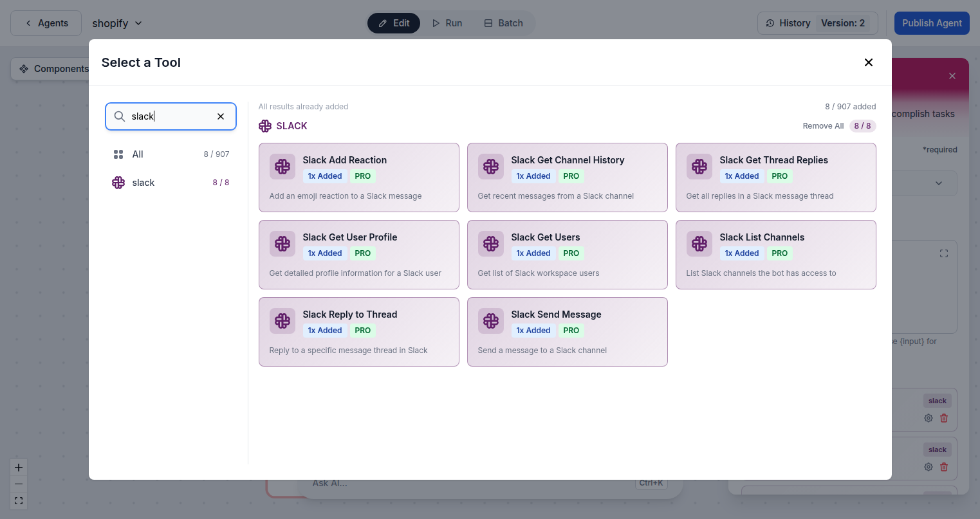Click the search magnifier icon
This screenshot has height=519, width=980.
[119, 116]
